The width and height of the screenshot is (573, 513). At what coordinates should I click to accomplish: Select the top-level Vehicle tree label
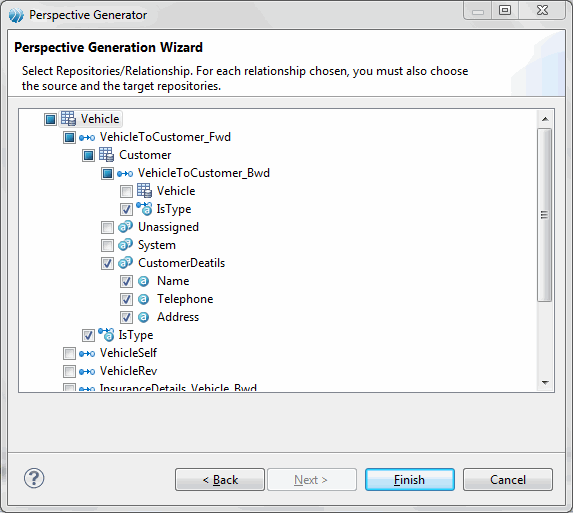tap(100, 119)
